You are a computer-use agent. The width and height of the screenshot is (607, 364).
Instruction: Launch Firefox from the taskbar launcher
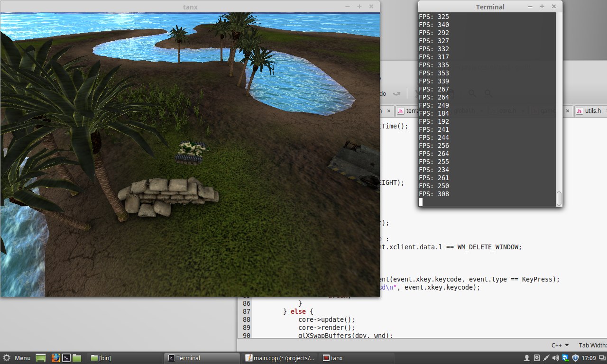tap(55, 358)
